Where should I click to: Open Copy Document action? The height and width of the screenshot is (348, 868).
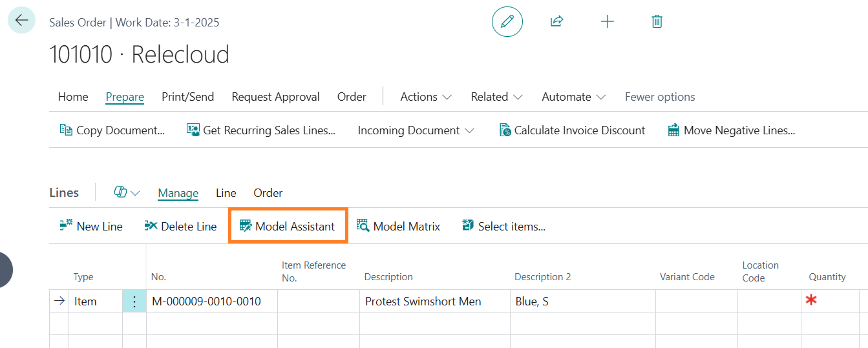click(112, 130)
